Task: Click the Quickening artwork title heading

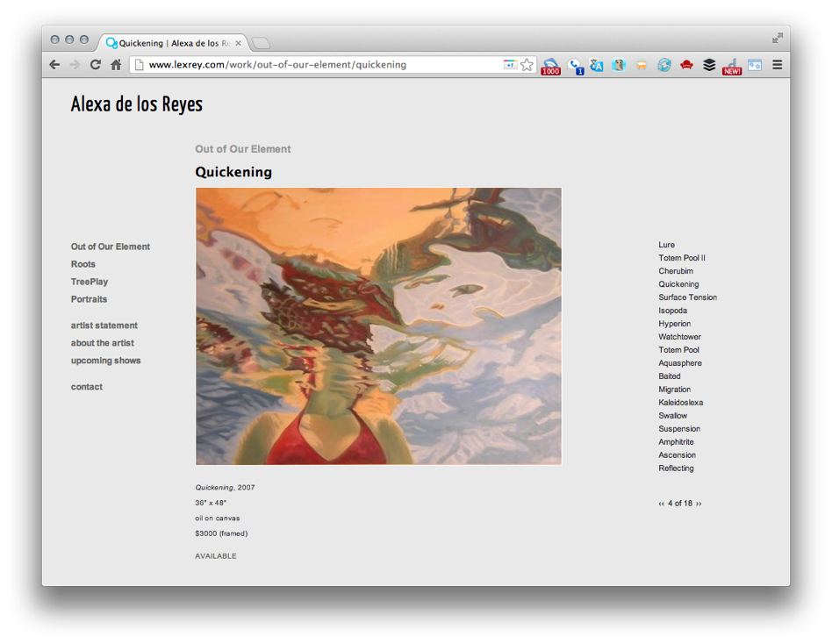Action: 233,172
